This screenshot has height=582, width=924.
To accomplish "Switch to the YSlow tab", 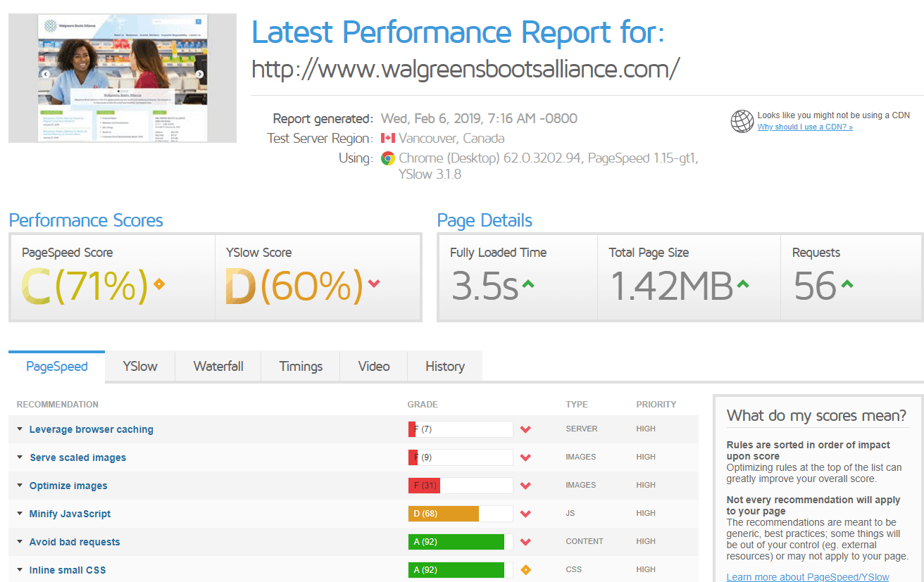I will click(x=140, y=367).
